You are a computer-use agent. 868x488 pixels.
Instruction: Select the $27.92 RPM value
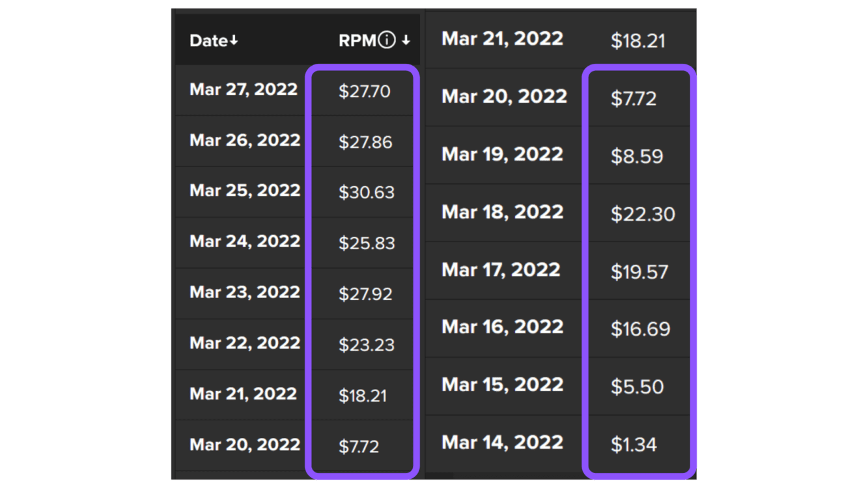click(365, 293)
